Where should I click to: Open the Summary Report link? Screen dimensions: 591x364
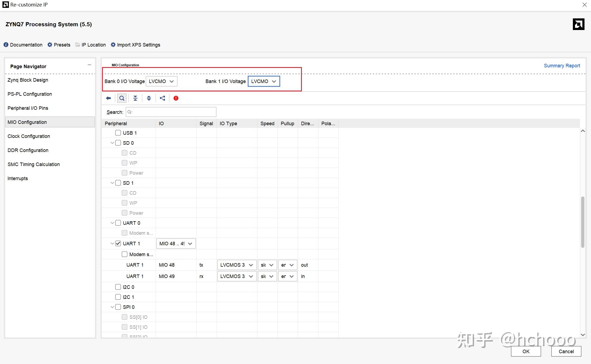click(562, 66)
